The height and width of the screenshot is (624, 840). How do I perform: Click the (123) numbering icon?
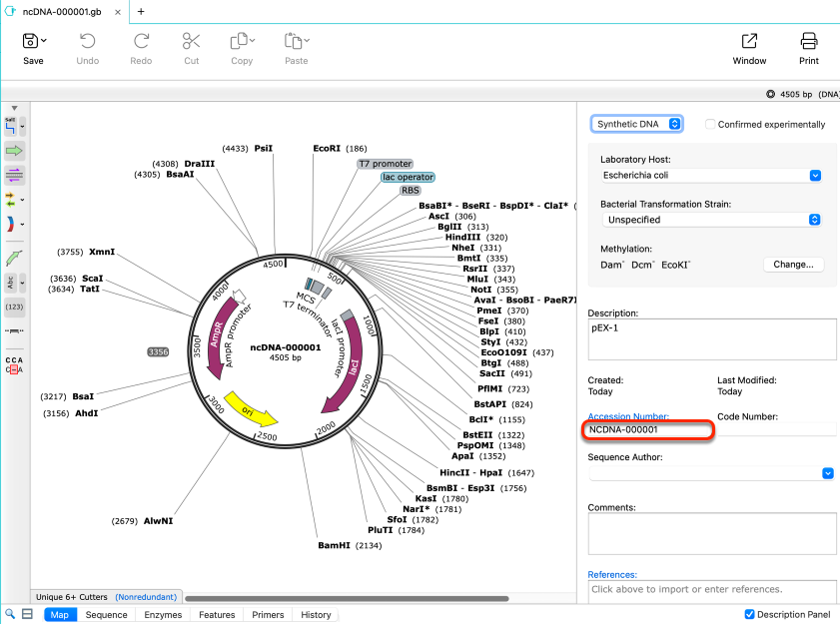(14, 307)
